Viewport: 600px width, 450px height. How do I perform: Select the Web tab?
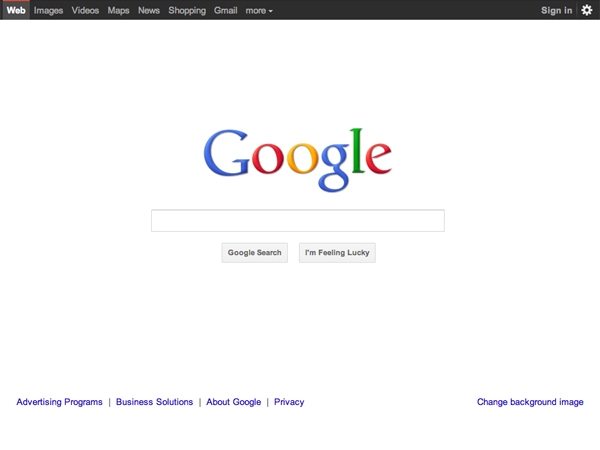point(16,10)
